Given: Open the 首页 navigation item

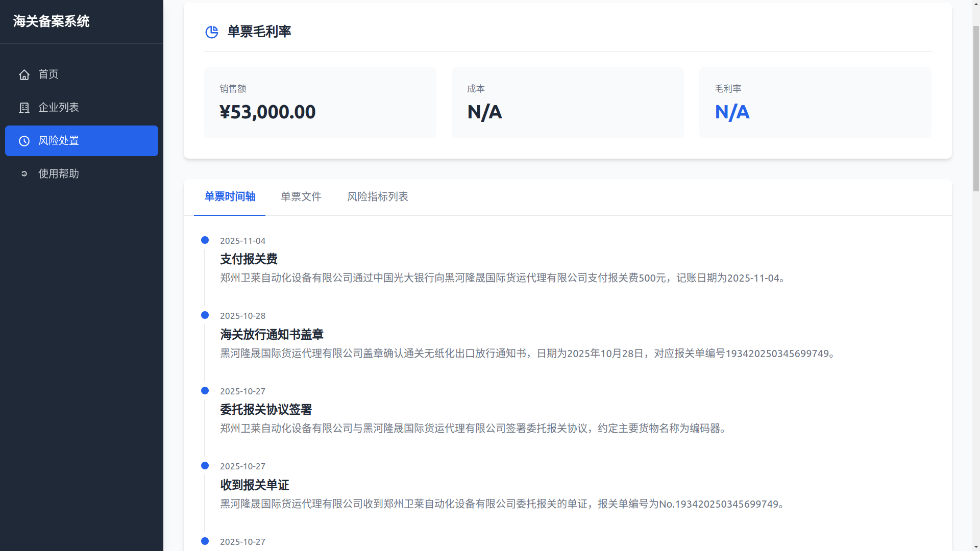Looking at the screenshot, I should coord(48,74).
